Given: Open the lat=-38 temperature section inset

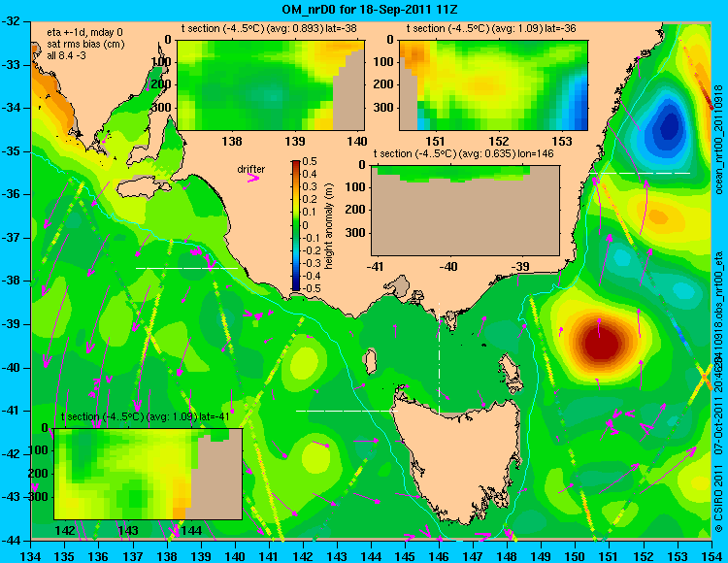Looking at the screenshot, I should pos(271,85).
